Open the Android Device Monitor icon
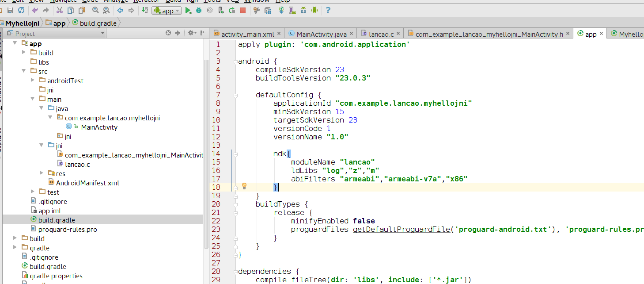This screenshot has height=284, width=644. click(314, 10)
